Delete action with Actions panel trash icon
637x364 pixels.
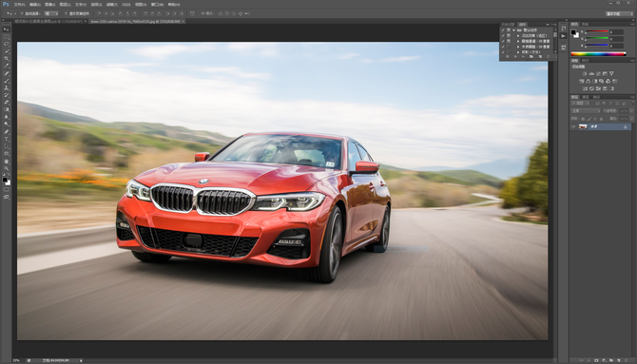click(548, 56)
